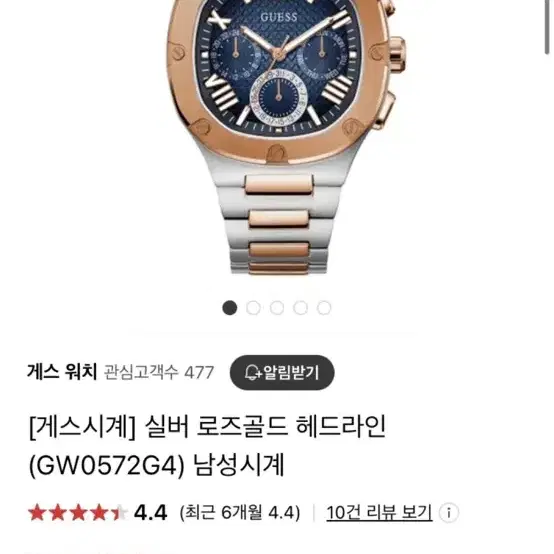Image resolution: width=554 pixels, height=554 pixels.
Task: Tap the bell icon for alerts
Action: click(x=253, y=373)
